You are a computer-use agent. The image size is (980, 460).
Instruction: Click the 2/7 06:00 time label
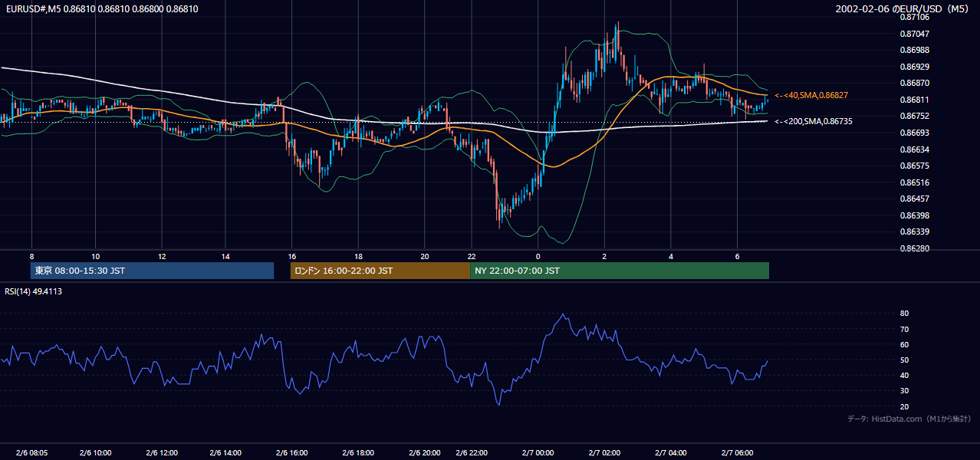(737, 453)
